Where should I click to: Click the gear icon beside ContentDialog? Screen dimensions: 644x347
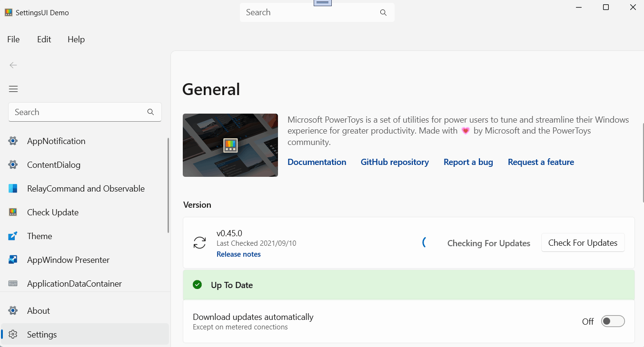(13, 165)
